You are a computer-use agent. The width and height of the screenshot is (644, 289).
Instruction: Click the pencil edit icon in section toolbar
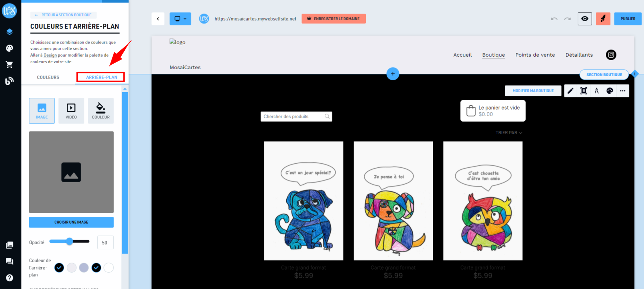point(570,91)
